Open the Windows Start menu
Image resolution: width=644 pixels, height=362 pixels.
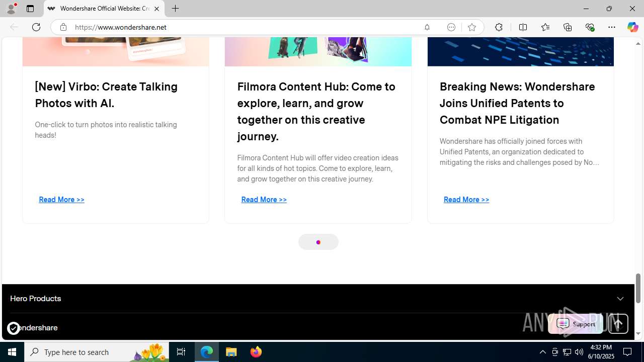pyautogui.click(x=12, y=352)
